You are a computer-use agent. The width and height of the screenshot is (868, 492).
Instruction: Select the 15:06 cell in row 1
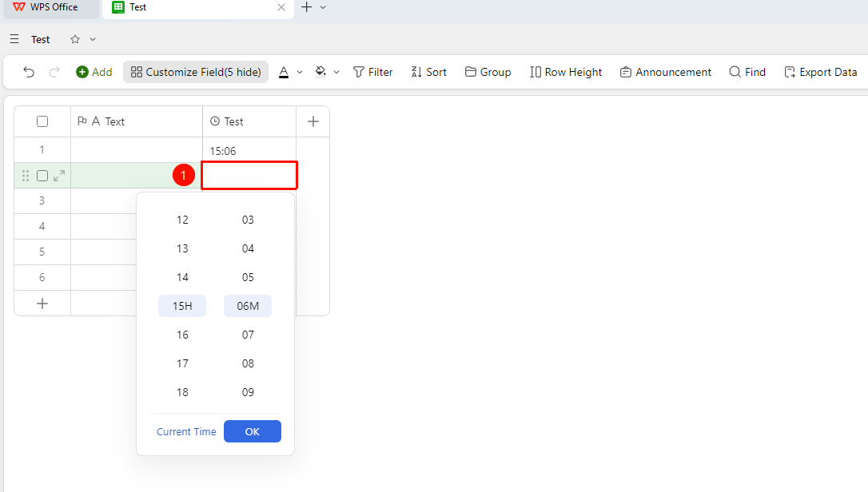coord(249,150)
